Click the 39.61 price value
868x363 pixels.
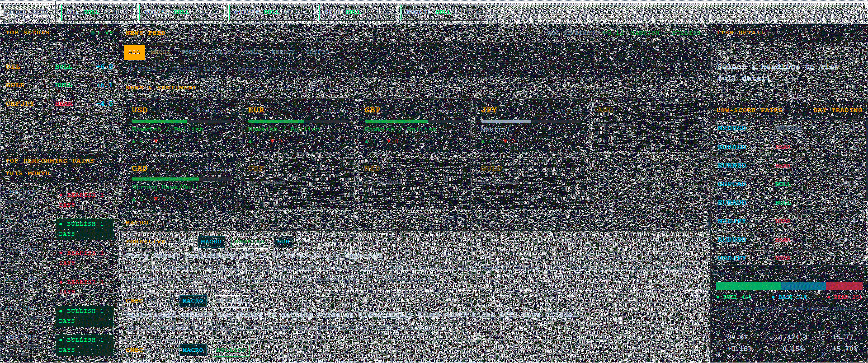tap(737, 338)
